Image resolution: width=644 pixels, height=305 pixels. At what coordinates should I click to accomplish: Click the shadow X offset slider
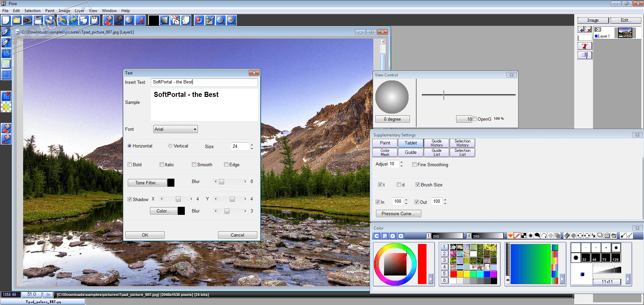click(x=176, y=199)
